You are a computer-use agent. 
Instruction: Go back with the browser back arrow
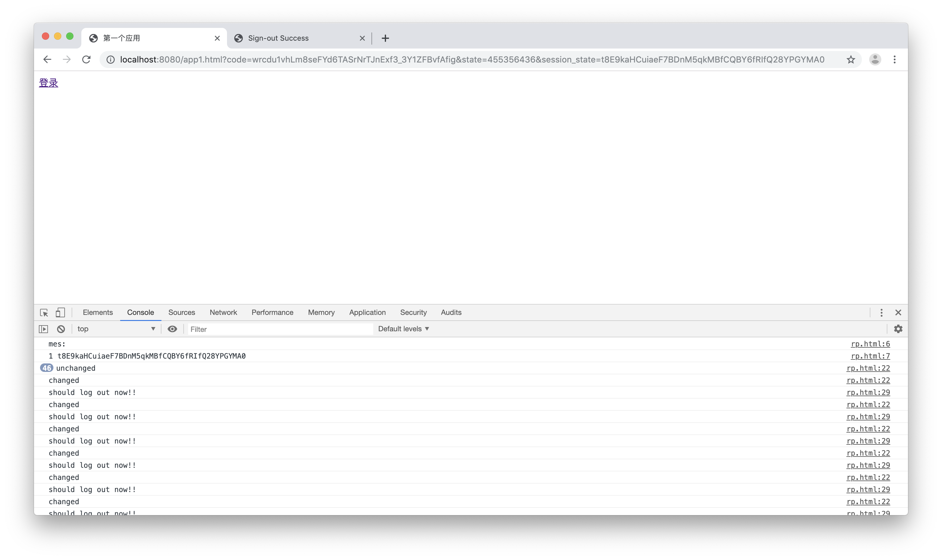pyautogui.click(x=47, y=59)
